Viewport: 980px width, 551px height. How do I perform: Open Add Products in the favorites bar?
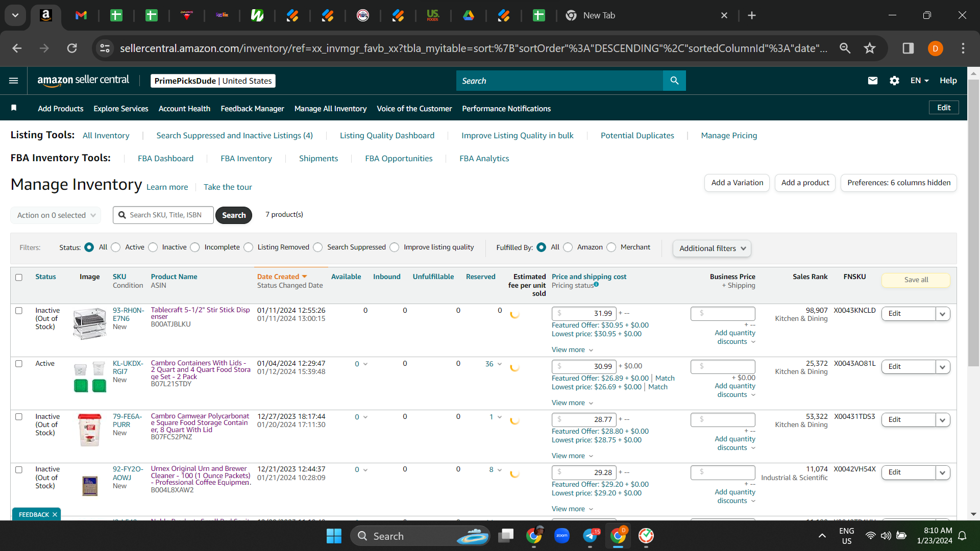pyautogui.click(x=61, y=109)
